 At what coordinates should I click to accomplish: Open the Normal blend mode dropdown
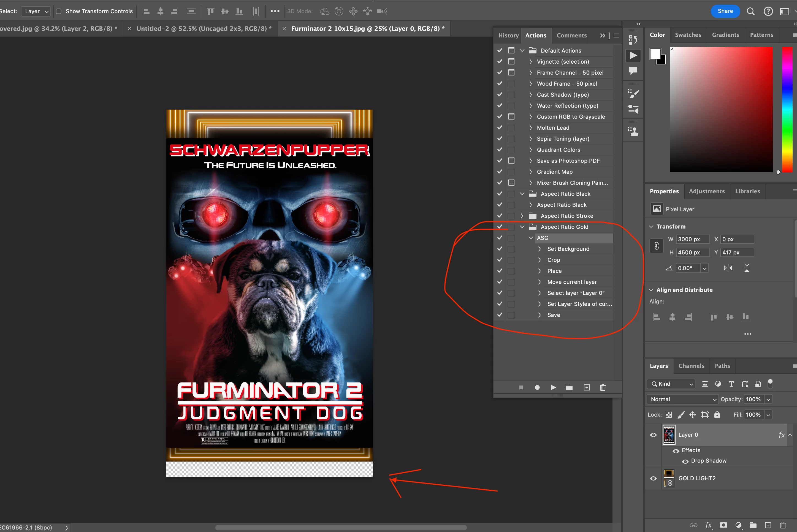[x=682, y=399]
